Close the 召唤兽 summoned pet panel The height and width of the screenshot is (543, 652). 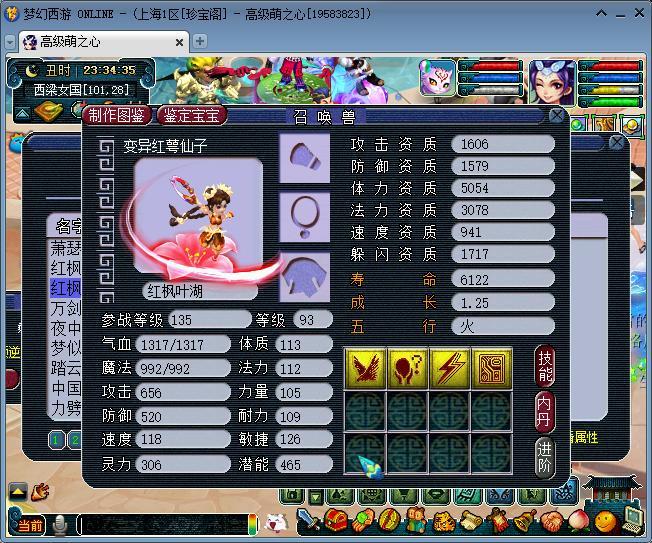pos(557,115)
